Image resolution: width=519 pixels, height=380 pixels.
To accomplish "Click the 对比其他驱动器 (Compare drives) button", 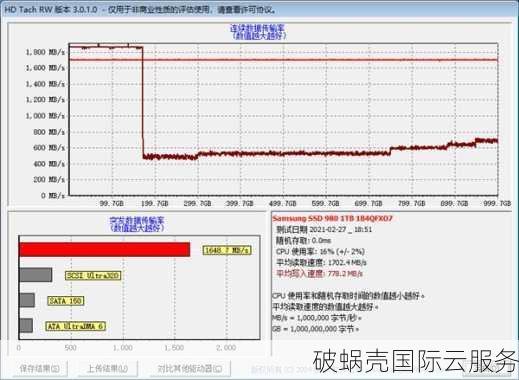I will (x=190, y=368).
